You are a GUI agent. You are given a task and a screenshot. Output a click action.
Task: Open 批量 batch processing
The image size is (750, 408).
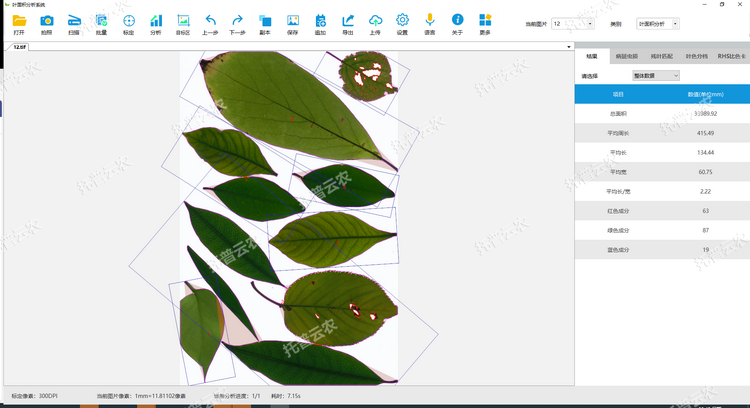point(101,21)
